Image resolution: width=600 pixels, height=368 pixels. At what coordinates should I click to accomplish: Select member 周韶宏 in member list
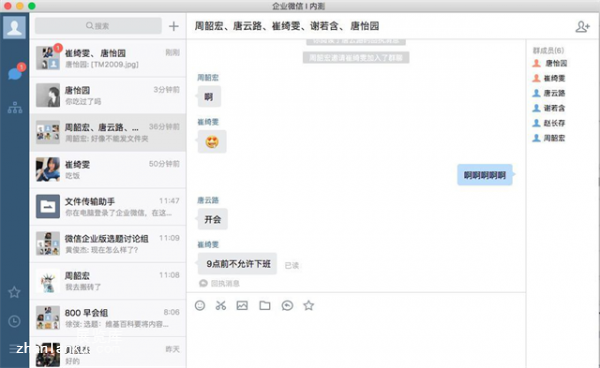click(x=549, y=138)
